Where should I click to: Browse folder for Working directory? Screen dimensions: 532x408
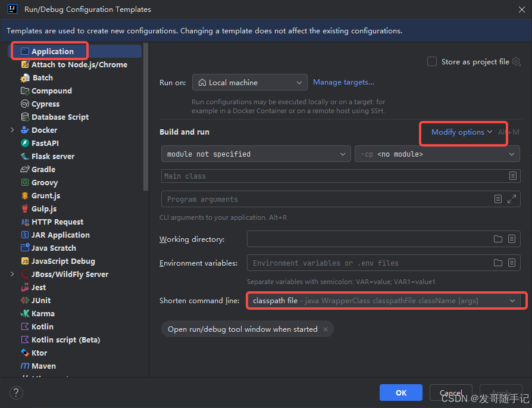coord(497,239)
